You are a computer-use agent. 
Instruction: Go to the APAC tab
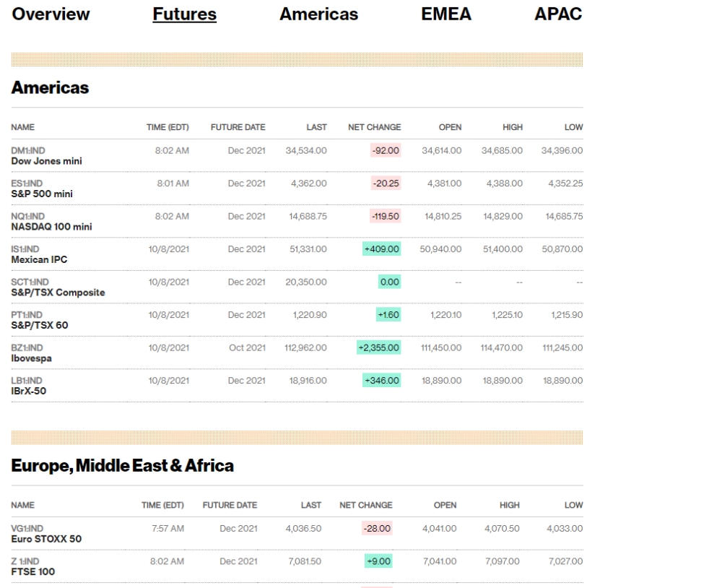558,14
